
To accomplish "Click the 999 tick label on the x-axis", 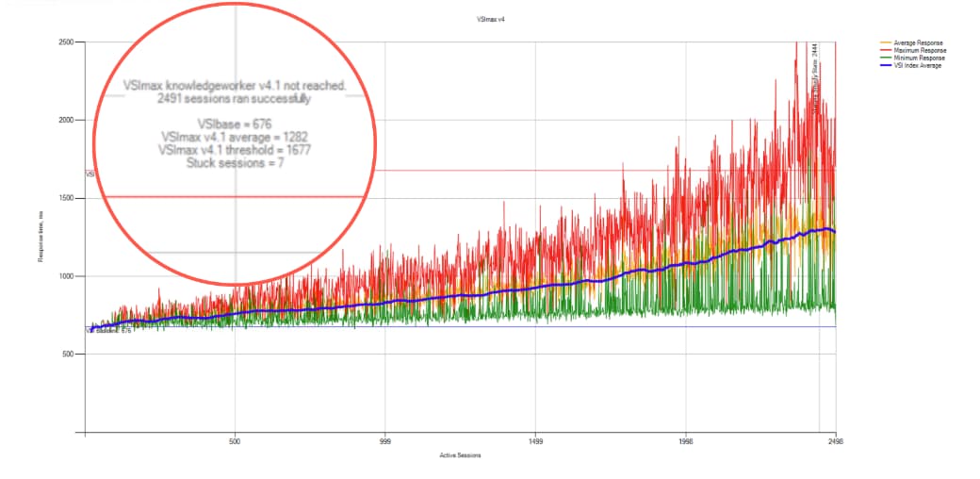I will pos(385,441).
